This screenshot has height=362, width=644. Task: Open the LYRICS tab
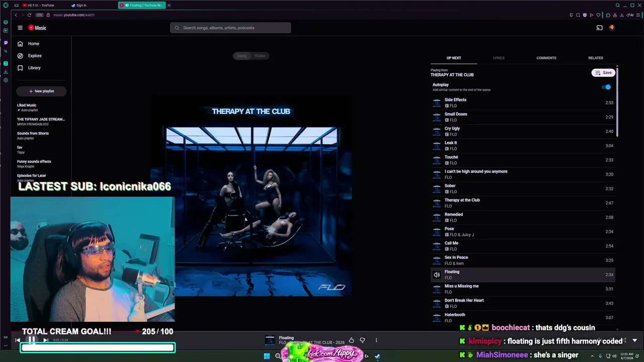tap(499, 58)
